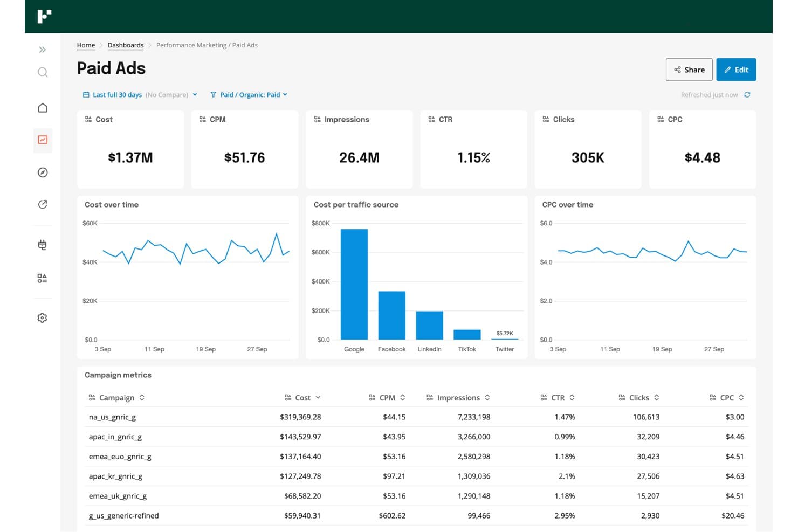This screenshot has height=532, width=798.
Task: Select the apac_in_gnric_g campaign name
Action: pyautogui.click(x=115, y=437)
